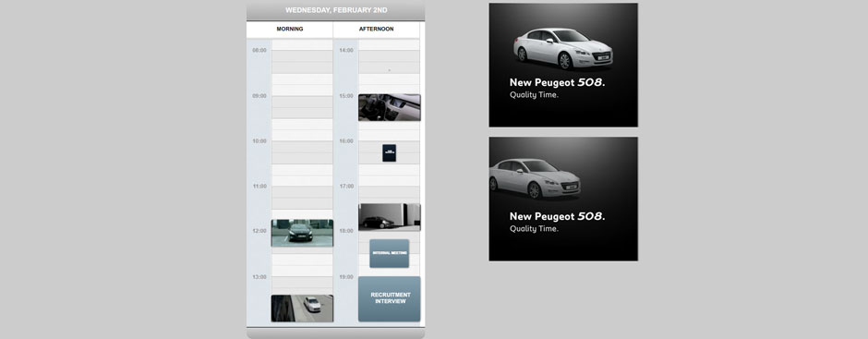Select the Afternoon column header
This screenshot has height=339, width=868.
click(377, 29)
